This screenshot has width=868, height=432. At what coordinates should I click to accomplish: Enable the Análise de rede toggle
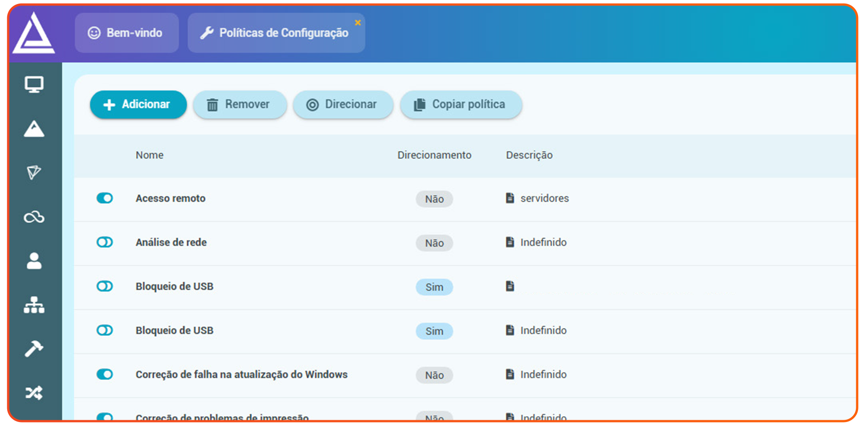104,242
